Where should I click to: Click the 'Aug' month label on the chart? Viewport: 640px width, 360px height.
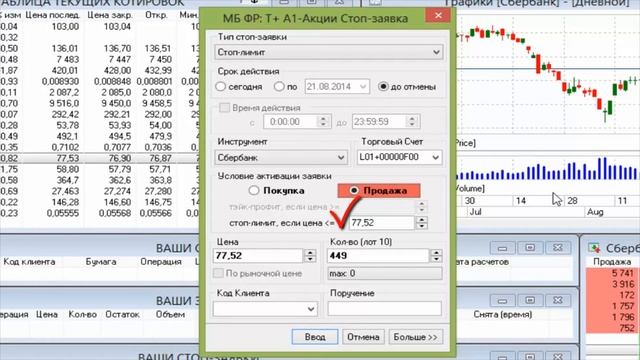click(x=595, y=212)
